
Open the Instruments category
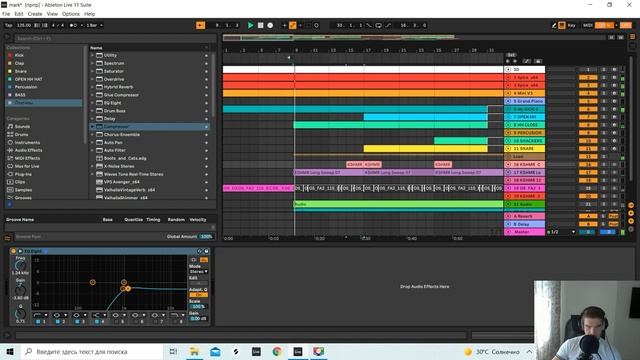tap(27, 142)
